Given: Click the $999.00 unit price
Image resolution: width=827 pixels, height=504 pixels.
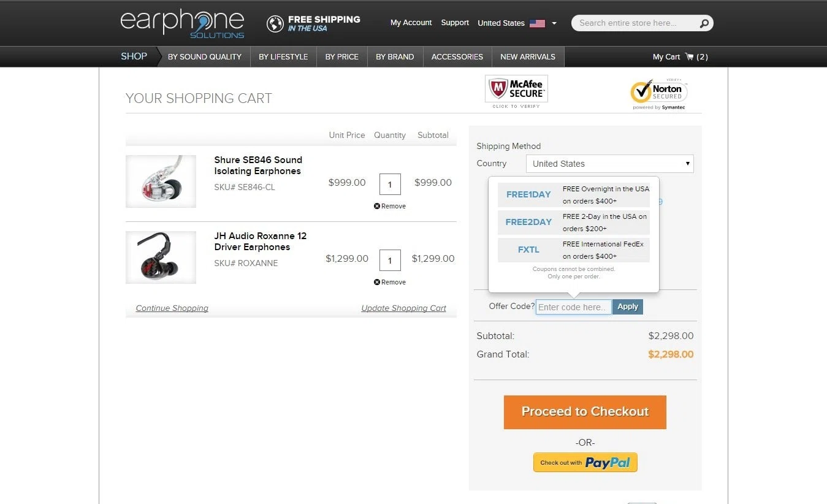Looking at the screenshot, I should click(347, 183).
